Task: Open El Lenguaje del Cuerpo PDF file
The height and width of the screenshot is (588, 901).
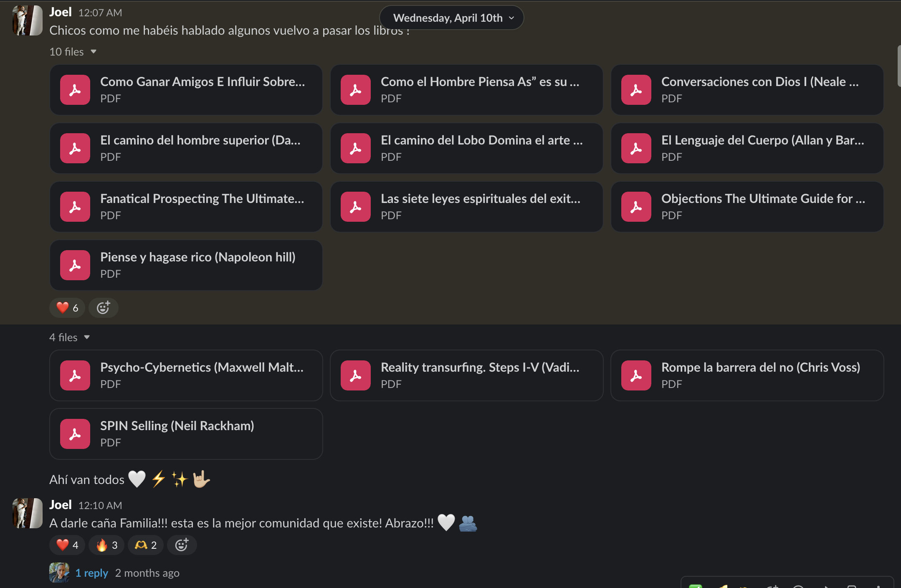Action: pyautogui.click(x=747, y=148)
